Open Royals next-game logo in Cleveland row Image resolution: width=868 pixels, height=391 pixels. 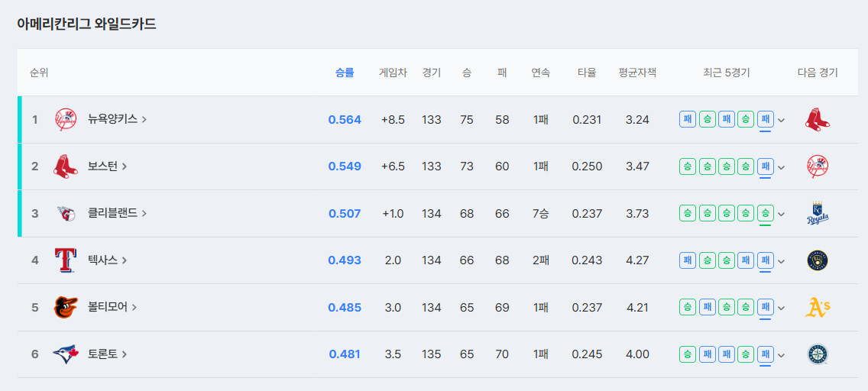coord(818,214)
